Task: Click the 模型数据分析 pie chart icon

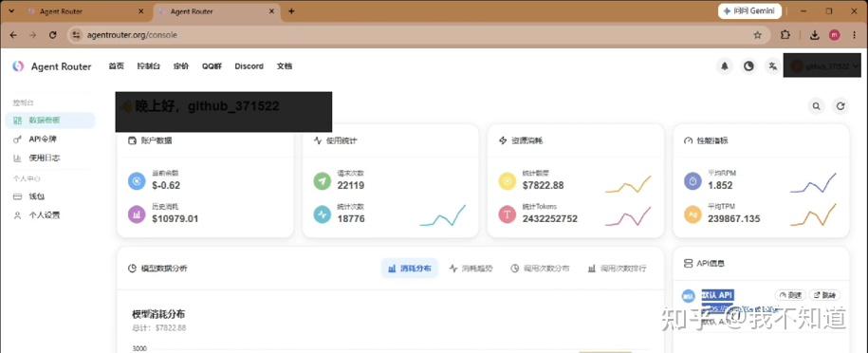Action: pyautogui.click(x=132, y=269)
